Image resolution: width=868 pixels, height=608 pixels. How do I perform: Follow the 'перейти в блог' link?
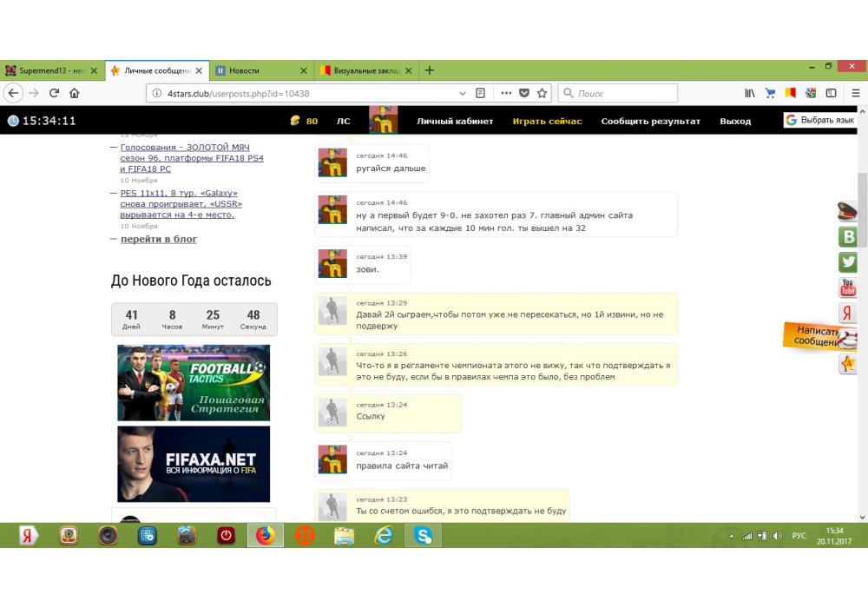[x=158, y=239]
